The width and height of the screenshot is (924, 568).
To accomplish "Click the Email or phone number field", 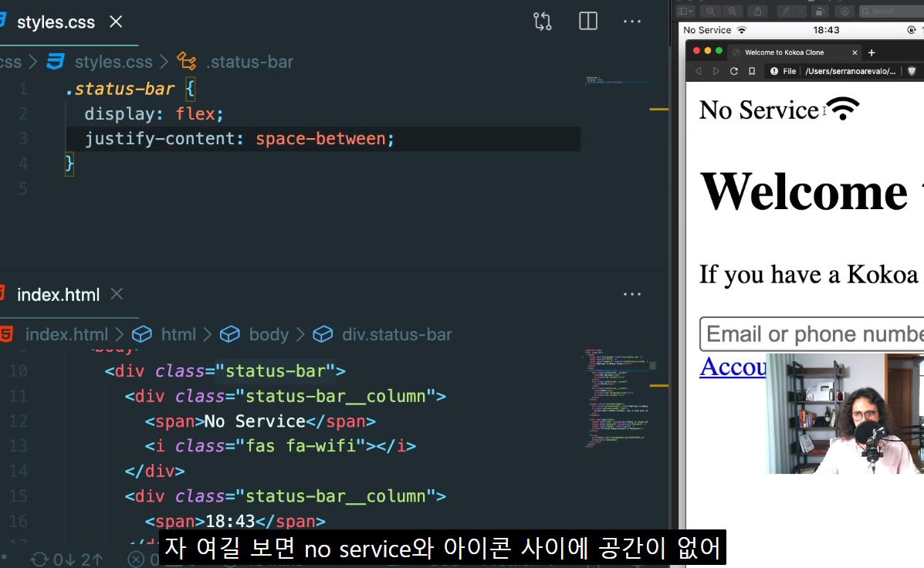I will [x=811, y=334].
